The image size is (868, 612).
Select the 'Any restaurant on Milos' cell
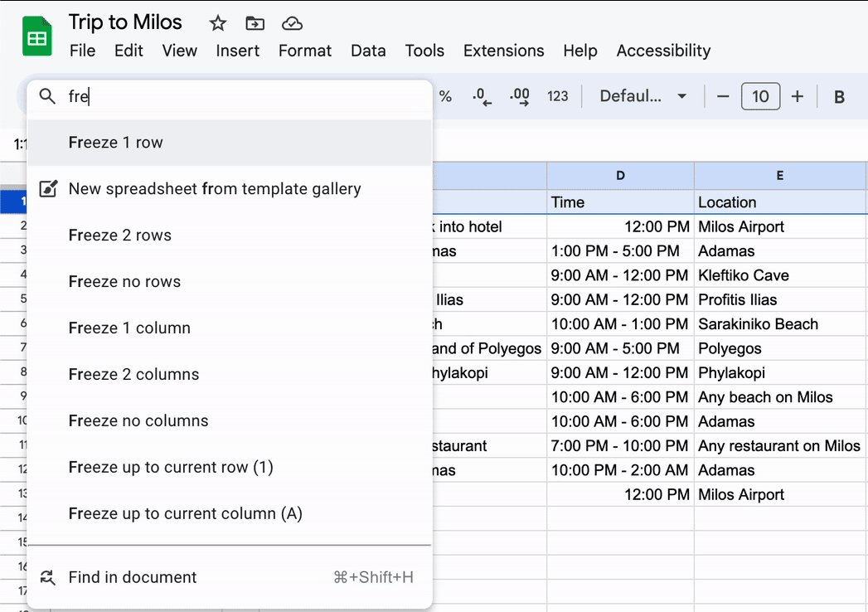(x=780, y=446)
